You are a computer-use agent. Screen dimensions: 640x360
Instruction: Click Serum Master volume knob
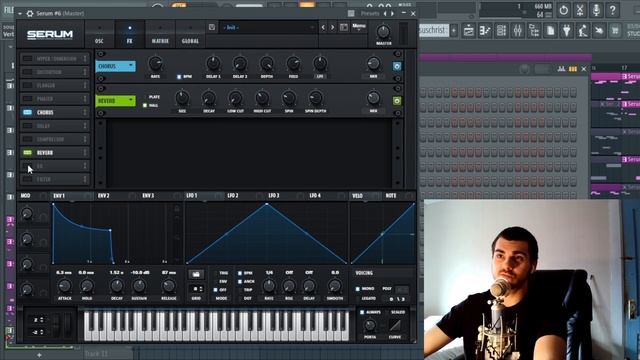click(x=383, y=31)
